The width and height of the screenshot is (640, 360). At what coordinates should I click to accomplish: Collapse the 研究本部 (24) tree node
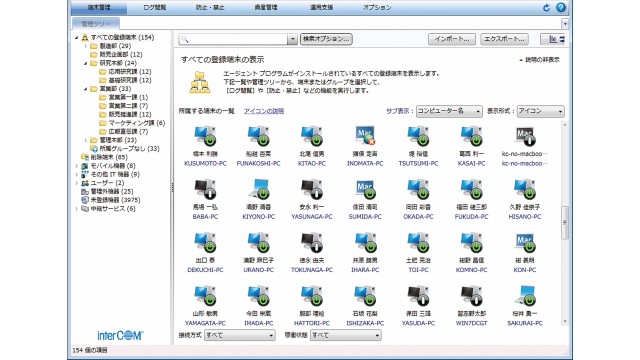click(x=86, y=63)
